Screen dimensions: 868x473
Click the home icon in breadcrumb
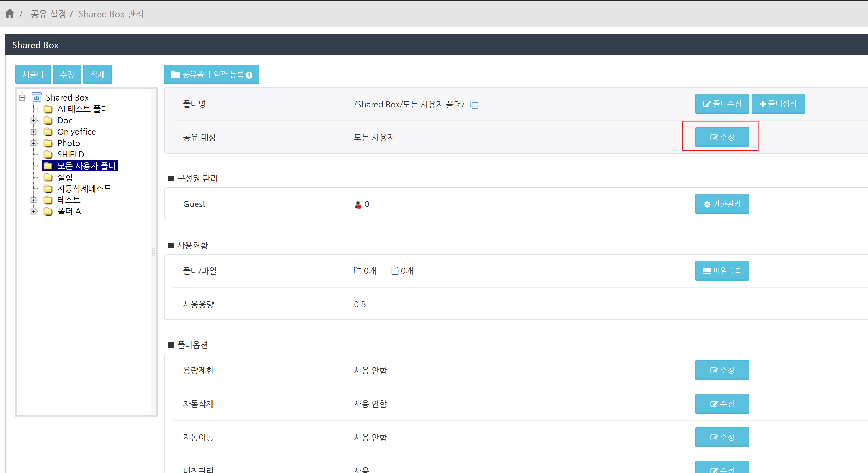9,14
